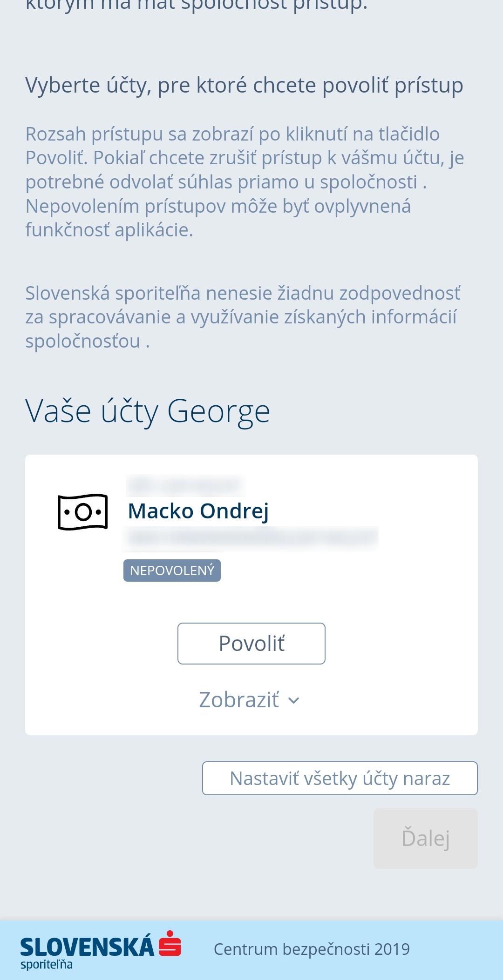Click Nastaviť všetky účty naraz button
The width and height of the screenshot is (503, 980).
tap(340, 778)
